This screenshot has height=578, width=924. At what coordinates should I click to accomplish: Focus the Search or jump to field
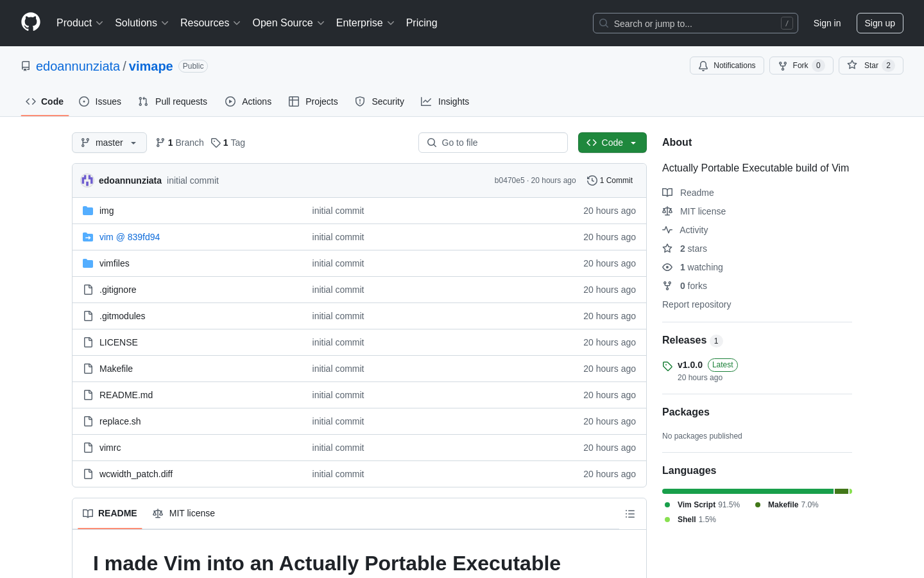click(696, 23)
